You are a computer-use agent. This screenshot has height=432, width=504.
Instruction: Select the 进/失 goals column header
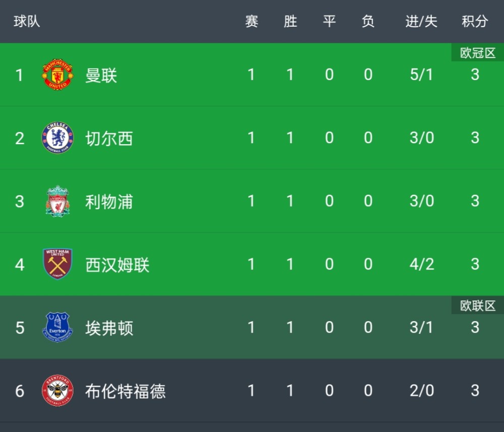click(x=421, y=21)
